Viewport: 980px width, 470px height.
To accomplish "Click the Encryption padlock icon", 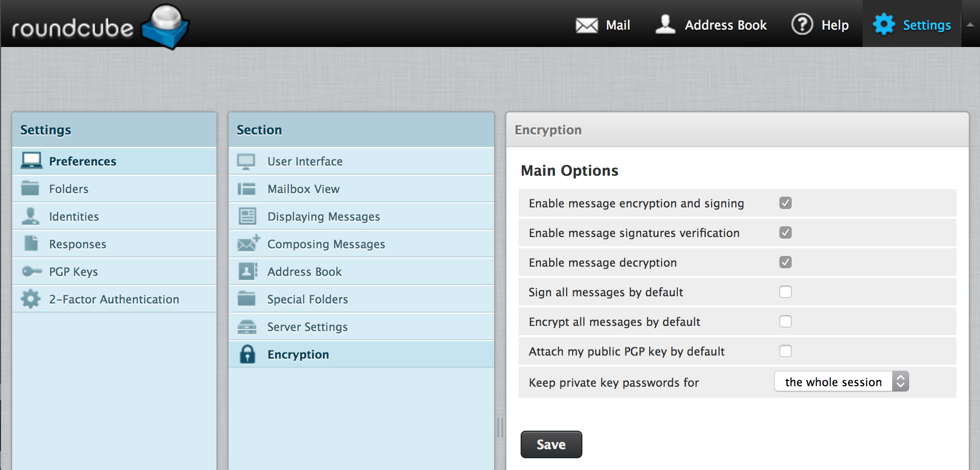I will [x=248, y=354].
